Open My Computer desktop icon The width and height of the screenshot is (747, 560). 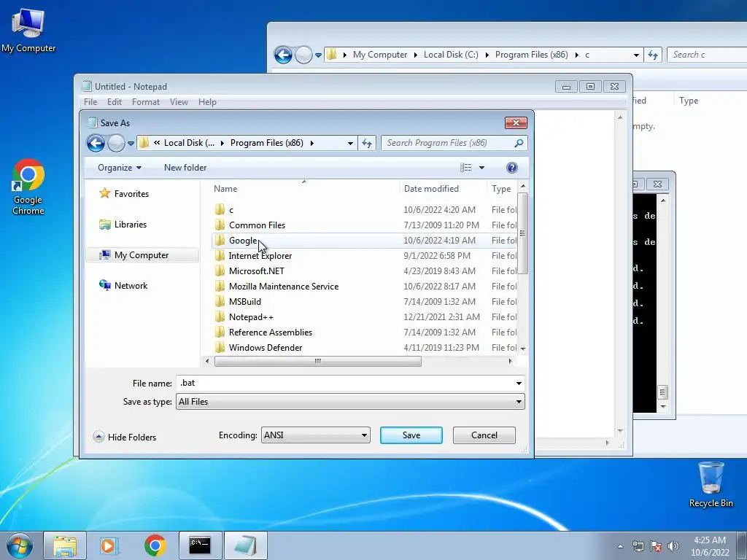point(28,30)
